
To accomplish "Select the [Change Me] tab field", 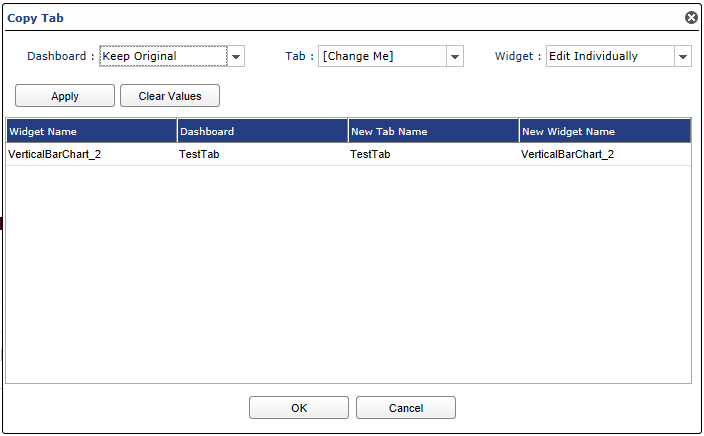I will click(x=383, y=56).
